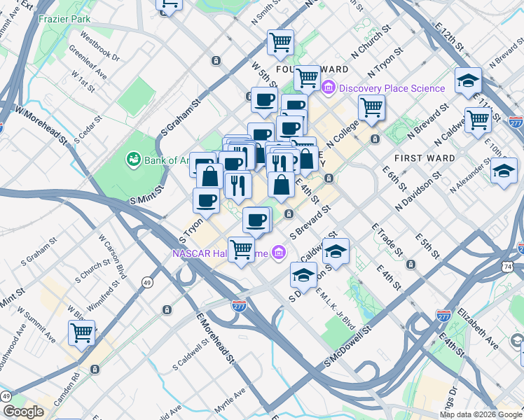The image size is (524, 420).
Task: Select I-277 shield near Elizabeth Ave
Action: (x=443, y=316)
